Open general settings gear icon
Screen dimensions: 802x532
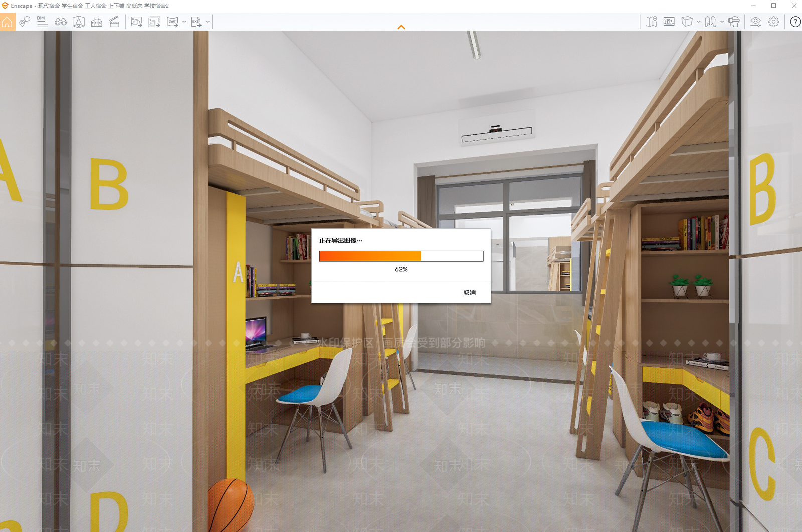[x=774, y=22]
